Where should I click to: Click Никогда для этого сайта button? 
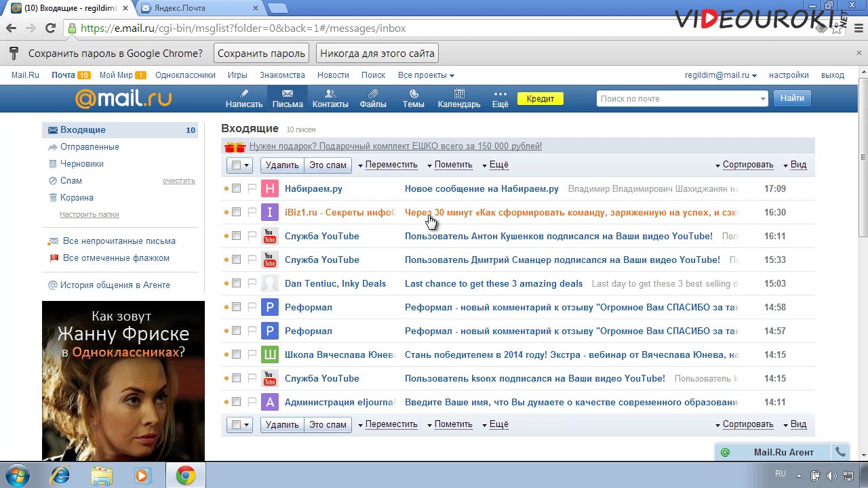pos(377,54)
